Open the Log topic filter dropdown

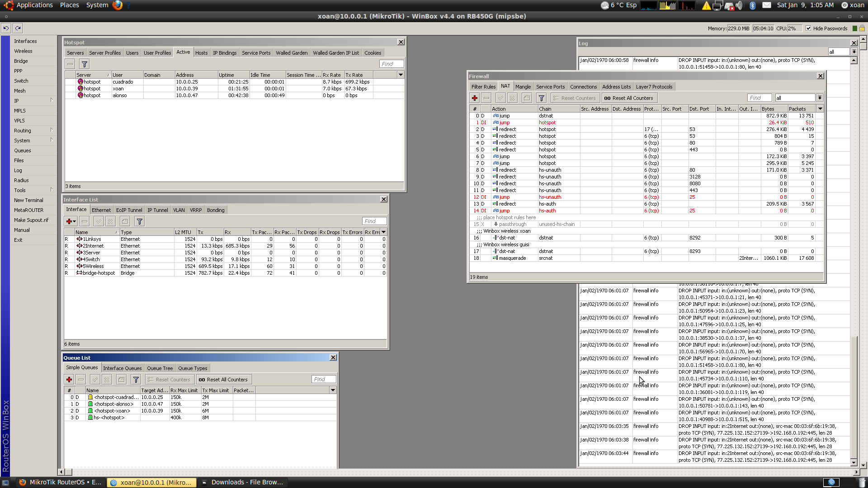point(854,52)
